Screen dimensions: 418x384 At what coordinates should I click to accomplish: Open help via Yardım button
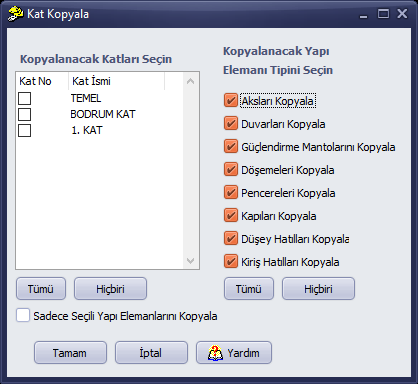pos(234,353)
